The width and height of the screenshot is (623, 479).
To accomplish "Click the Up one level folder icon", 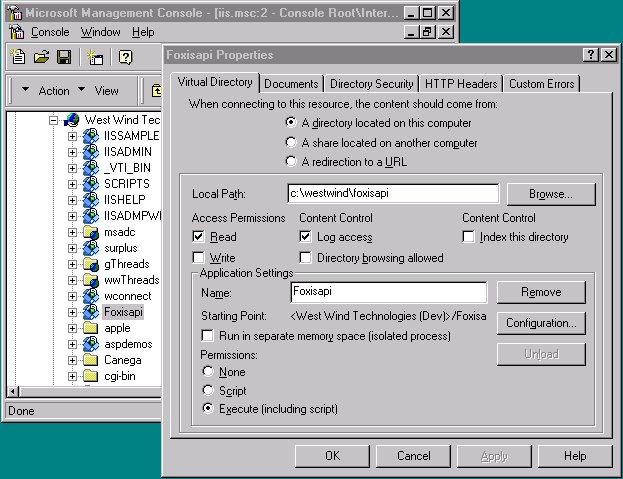I will click(157, 91).
